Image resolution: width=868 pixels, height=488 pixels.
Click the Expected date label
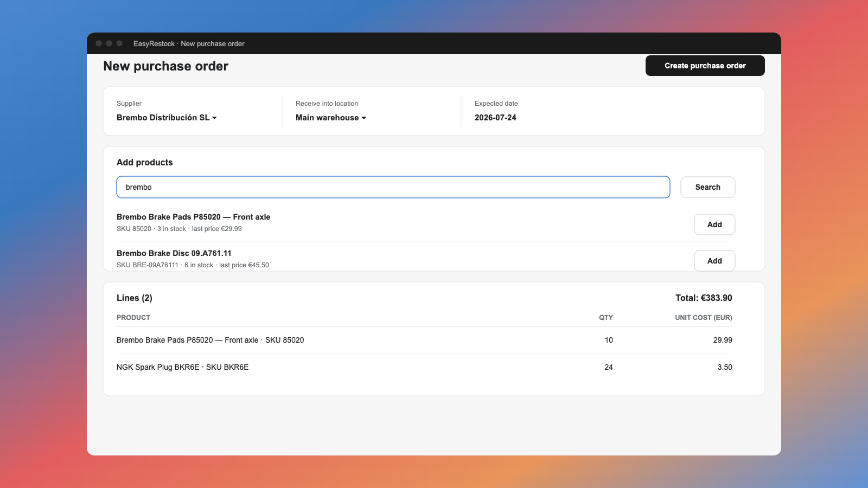tap(496, 104)
